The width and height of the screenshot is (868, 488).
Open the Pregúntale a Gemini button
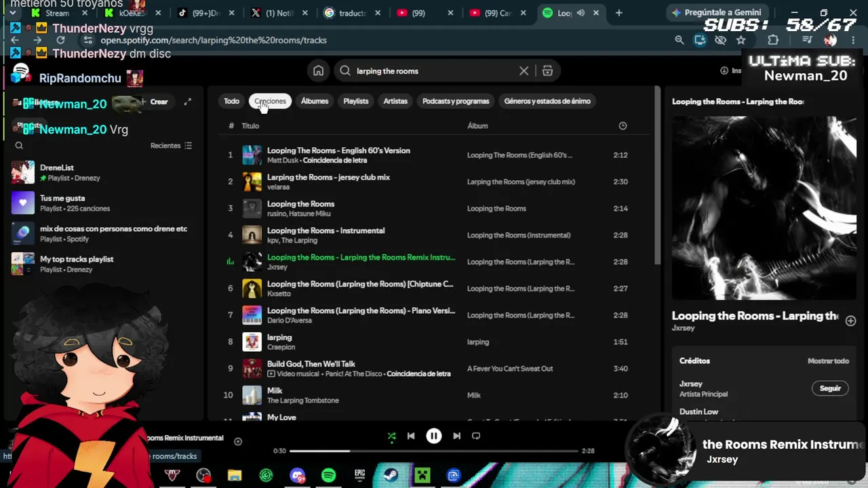716,13
